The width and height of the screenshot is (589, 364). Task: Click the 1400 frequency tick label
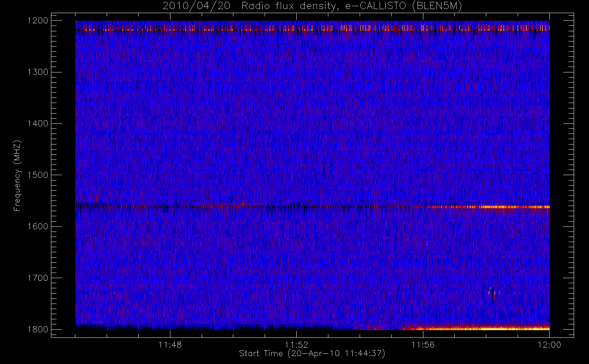(x=38, y=123)
